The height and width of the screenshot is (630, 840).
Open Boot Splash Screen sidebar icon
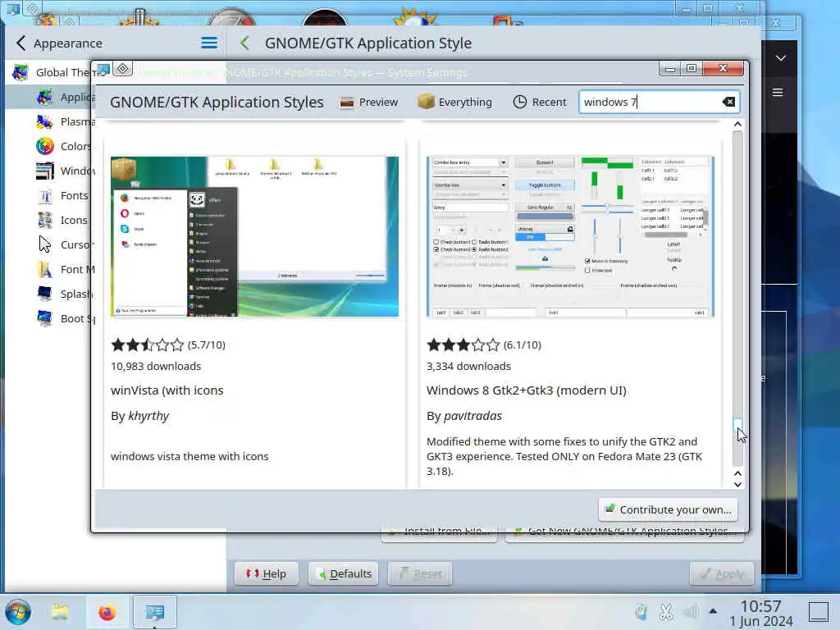coord(45,319)
